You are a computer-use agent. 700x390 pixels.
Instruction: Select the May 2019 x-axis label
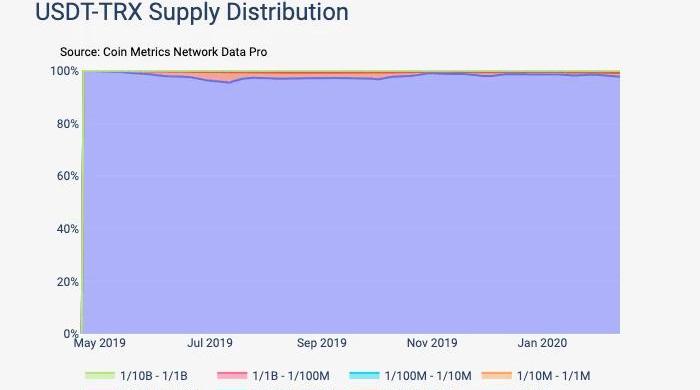[x=100, y=343]
